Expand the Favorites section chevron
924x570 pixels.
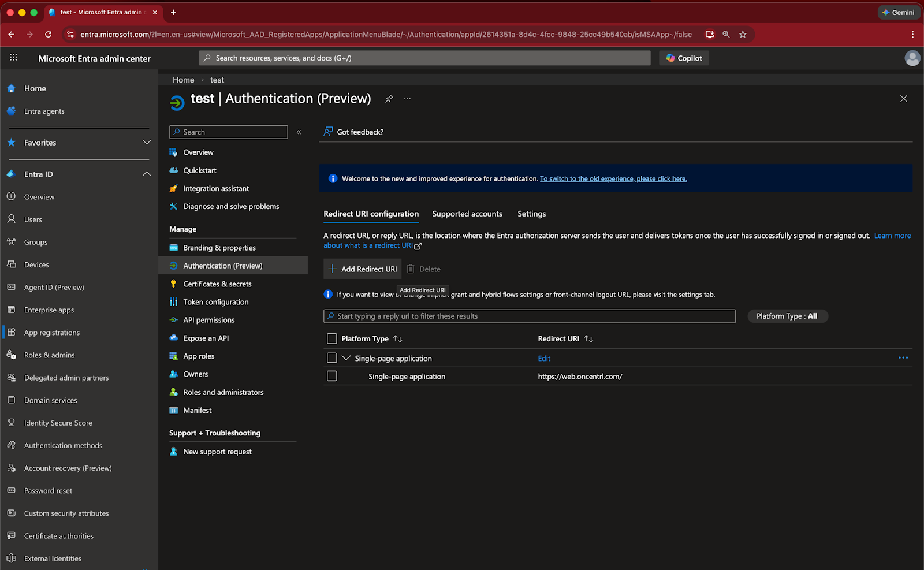click(147, 142)
